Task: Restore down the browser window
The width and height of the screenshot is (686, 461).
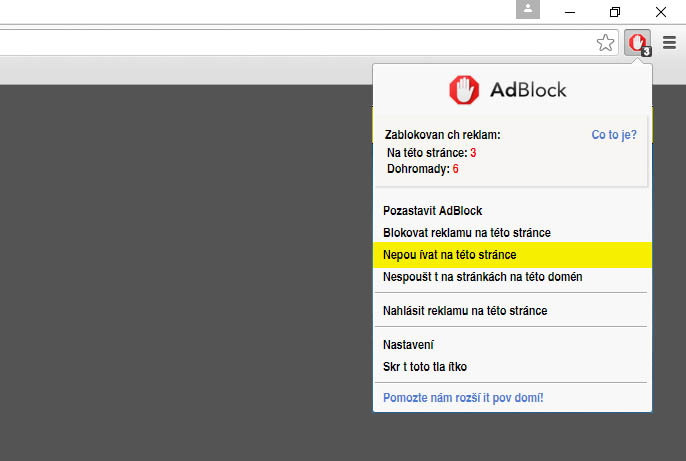Action: [x=615, y=12]
